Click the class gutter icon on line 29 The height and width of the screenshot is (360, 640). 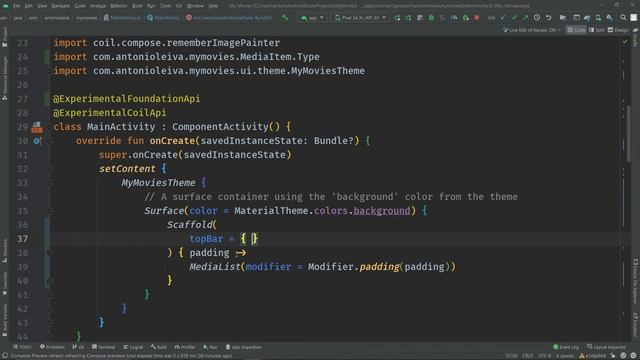click(x=37, y=127)
